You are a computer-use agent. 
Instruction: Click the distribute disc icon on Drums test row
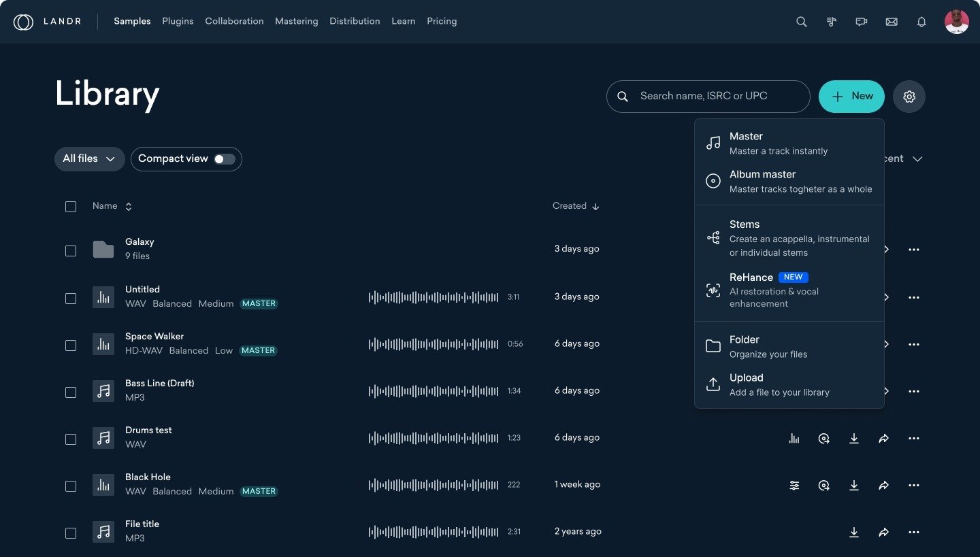click(824, 439)
